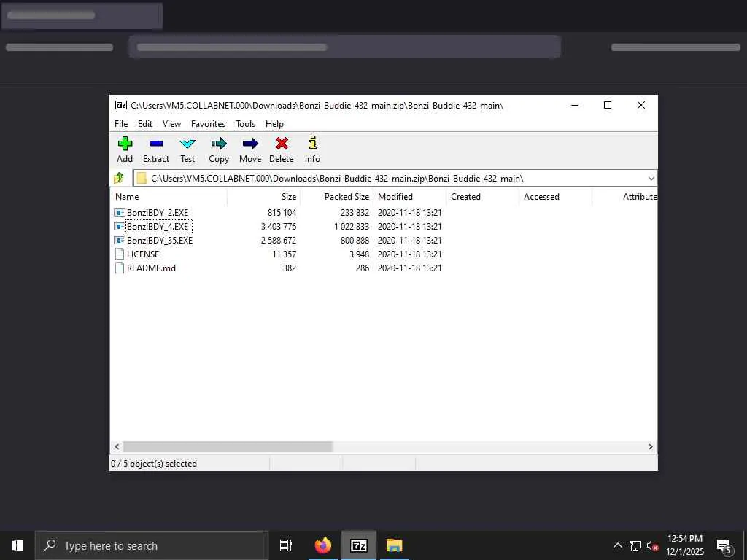Click the red Delete toolbar icon
Viewport: 747px width, 560px height.
[282, 144]
